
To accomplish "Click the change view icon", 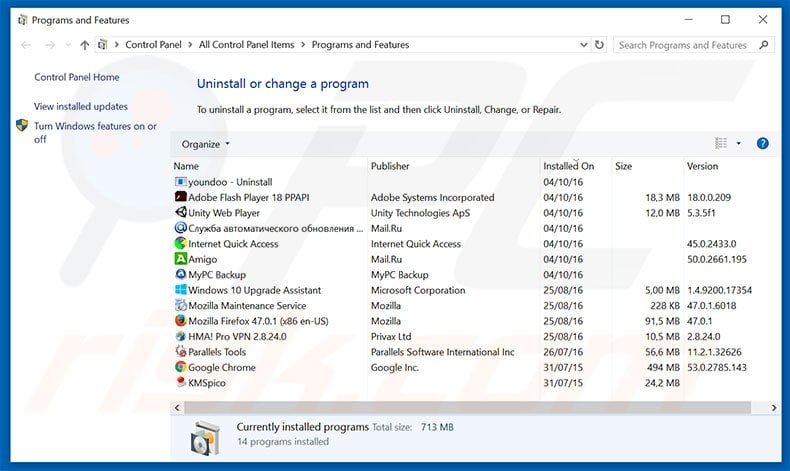I will coord(721,144).
